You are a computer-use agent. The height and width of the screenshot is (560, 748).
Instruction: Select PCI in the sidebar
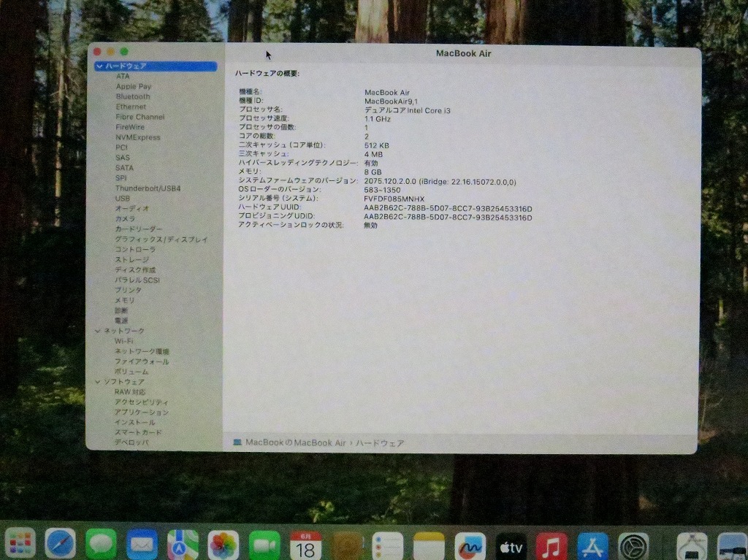click(121, 147)
